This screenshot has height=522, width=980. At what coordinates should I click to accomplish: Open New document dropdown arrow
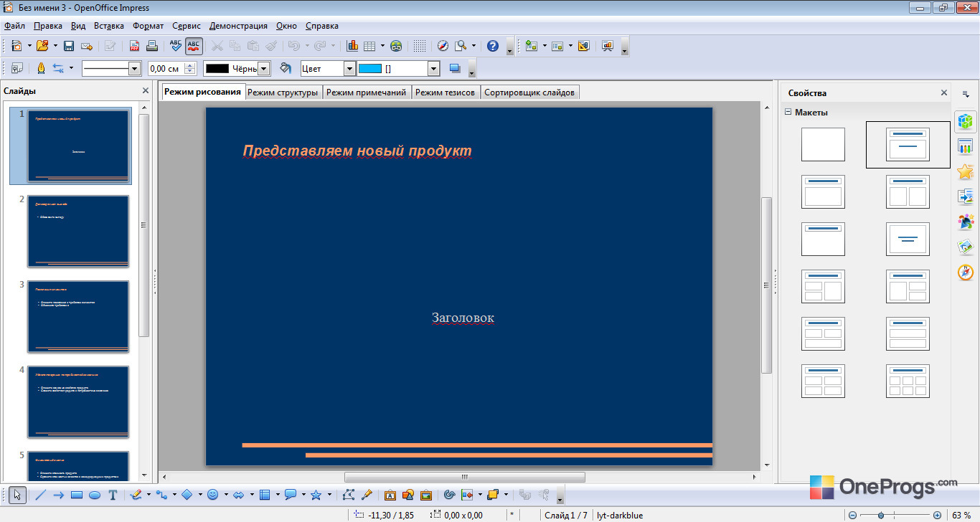coord(29,46)
